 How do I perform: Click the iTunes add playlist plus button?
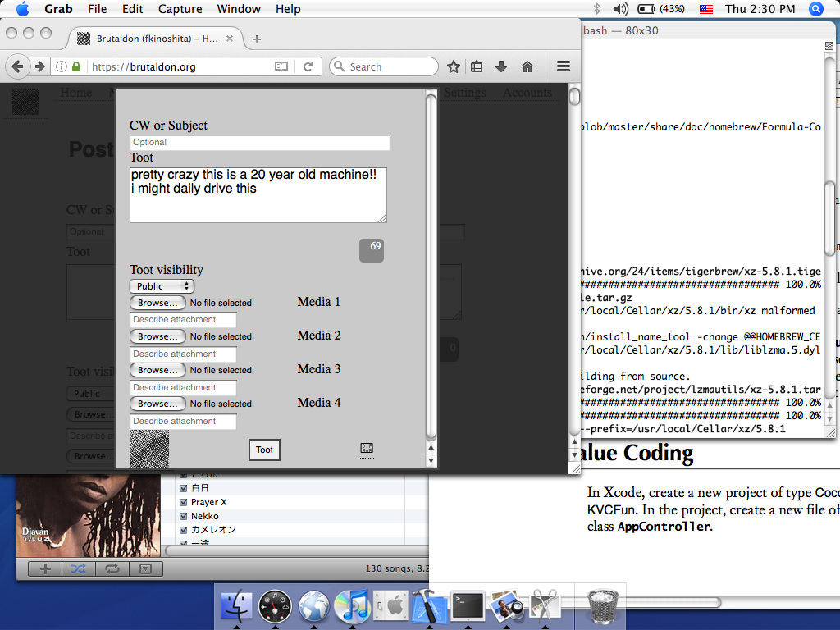click(45, 568)
